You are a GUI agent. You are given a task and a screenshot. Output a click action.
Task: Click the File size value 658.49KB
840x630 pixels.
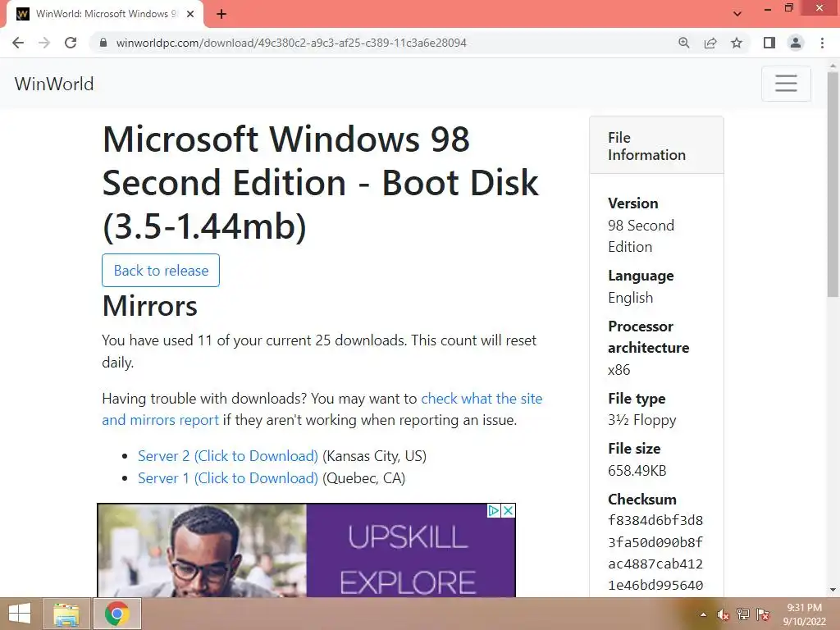[x=637, y=471]
